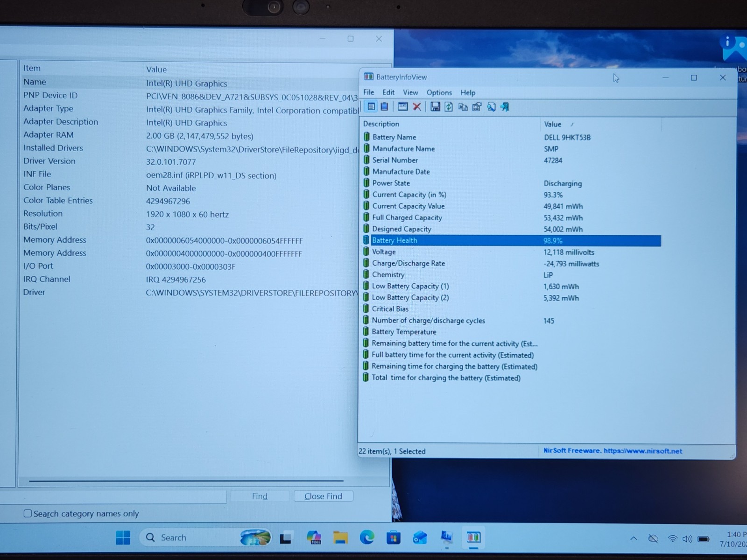
Task: Open the View menu in BatteryInfoView
Action: pyautogui.click(x=410, y=92)
